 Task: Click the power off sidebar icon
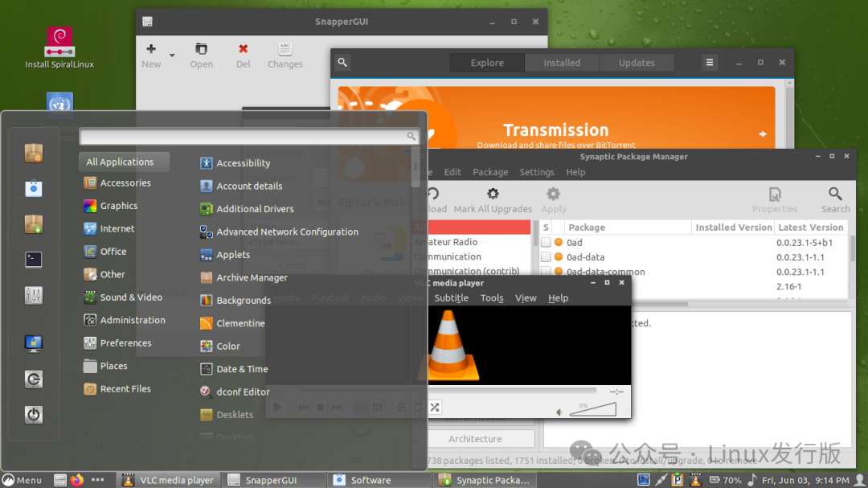click(x=33, y=414)
